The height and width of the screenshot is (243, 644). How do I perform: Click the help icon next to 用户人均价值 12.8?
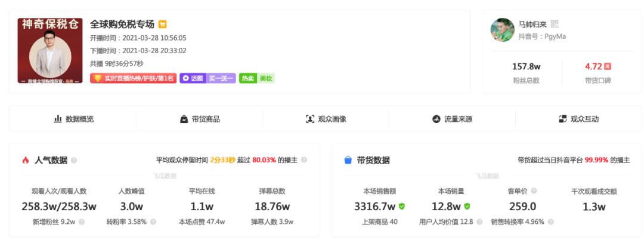click(479, 222)
